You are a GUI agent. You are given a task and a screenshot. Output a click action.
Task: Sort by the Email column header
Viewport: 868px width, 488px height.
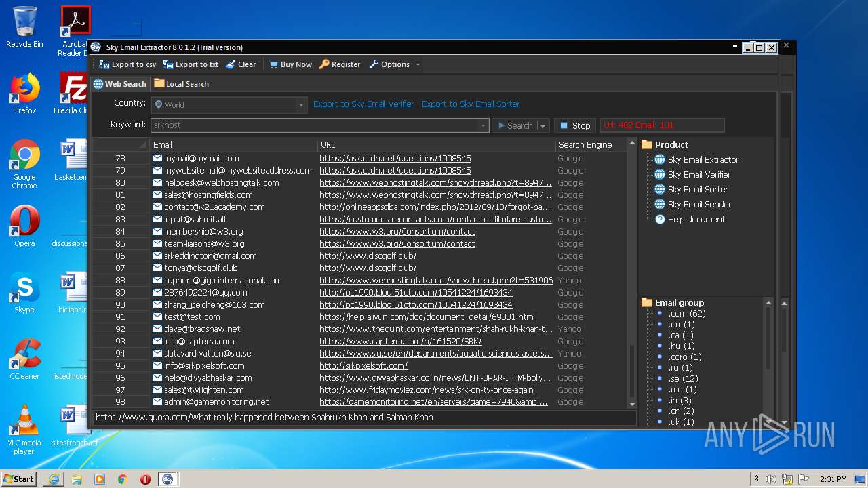click(233, 144)
